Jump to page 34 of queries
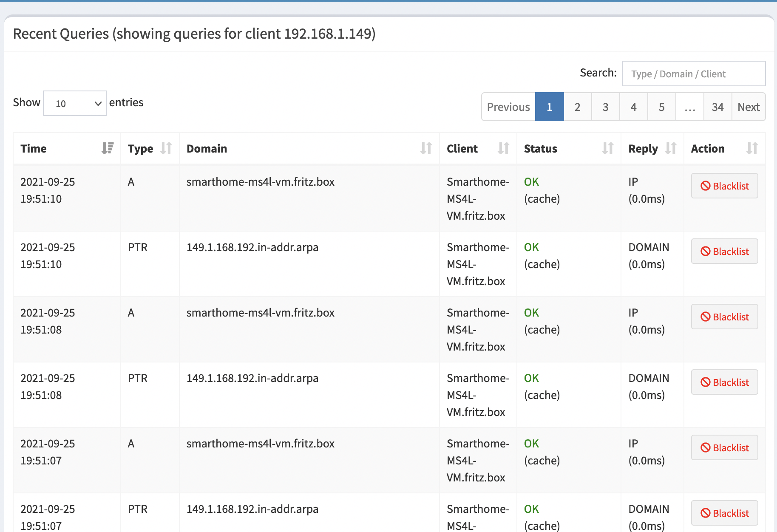This screenshot has height=532, width=777. (717, 107)
